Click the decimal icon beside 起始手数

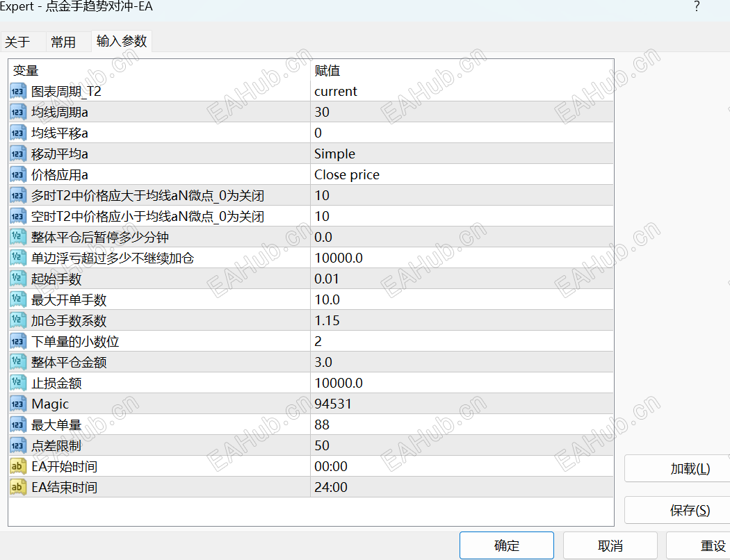[18, 279]
